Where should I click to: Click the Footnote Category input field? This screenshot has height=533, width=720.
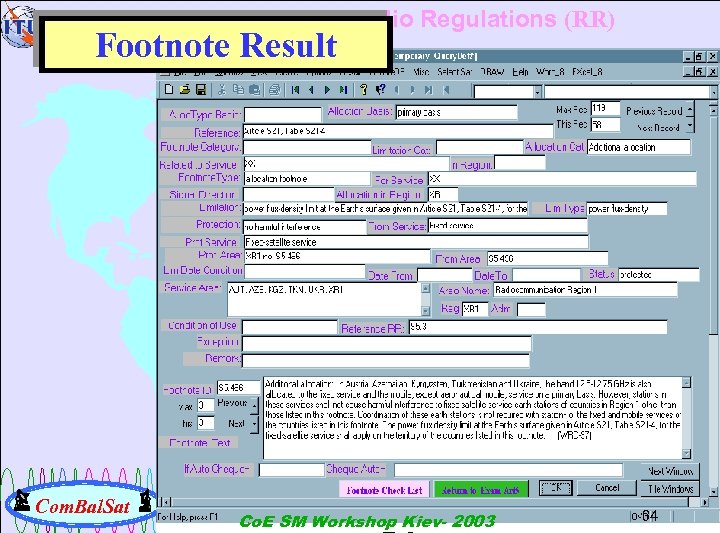coord(307,147)
